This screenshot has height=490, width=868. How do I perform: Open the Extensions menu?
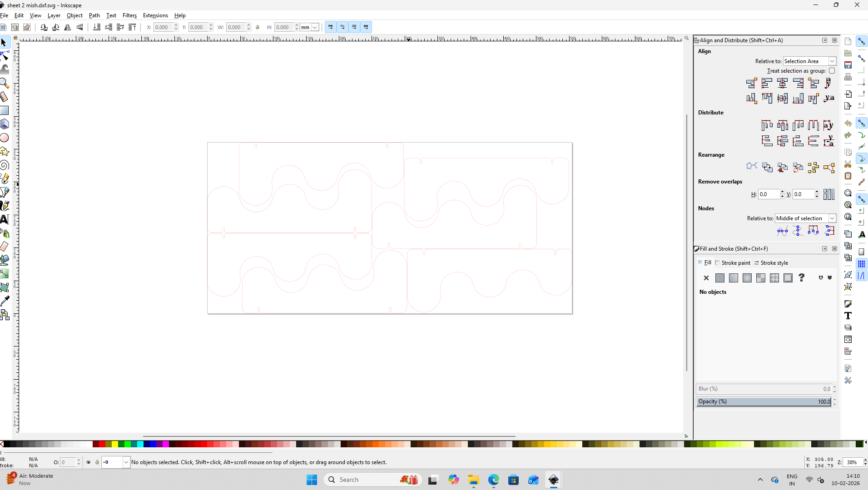click(x=155, y=15)
